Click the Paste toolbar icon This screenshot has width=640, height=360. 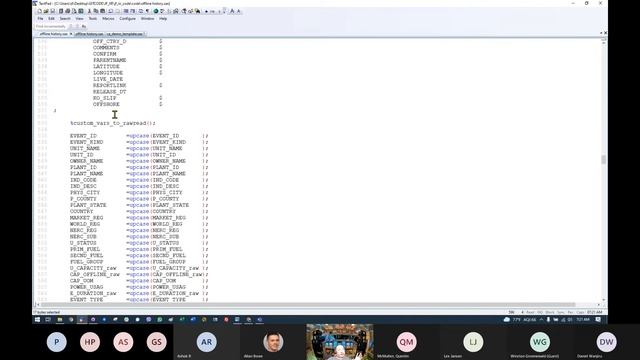(102, 11)
